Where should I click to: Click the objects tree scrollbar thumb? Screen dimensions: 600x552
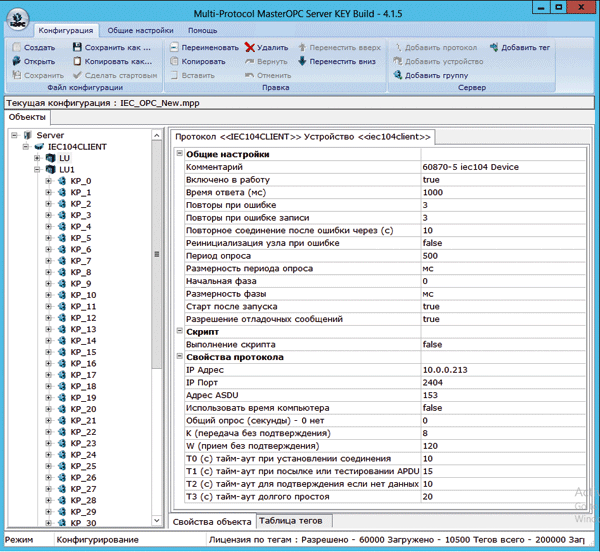point(157,254)
